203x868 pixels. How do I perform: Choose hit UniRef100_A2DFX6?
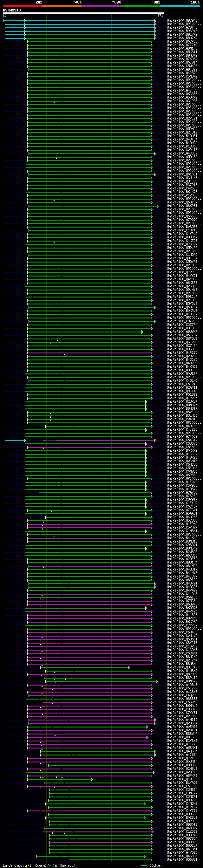tap(182, 773)
